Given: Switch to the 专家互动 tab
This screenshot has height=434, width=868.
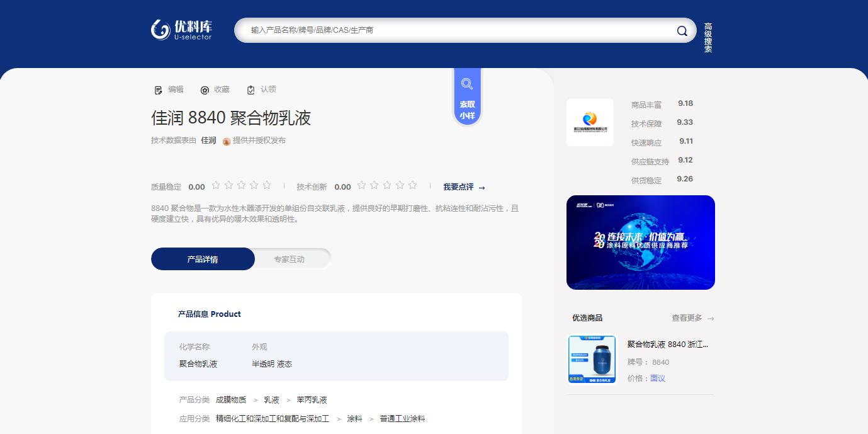Looking at the screenshot, I should [289, 259].
